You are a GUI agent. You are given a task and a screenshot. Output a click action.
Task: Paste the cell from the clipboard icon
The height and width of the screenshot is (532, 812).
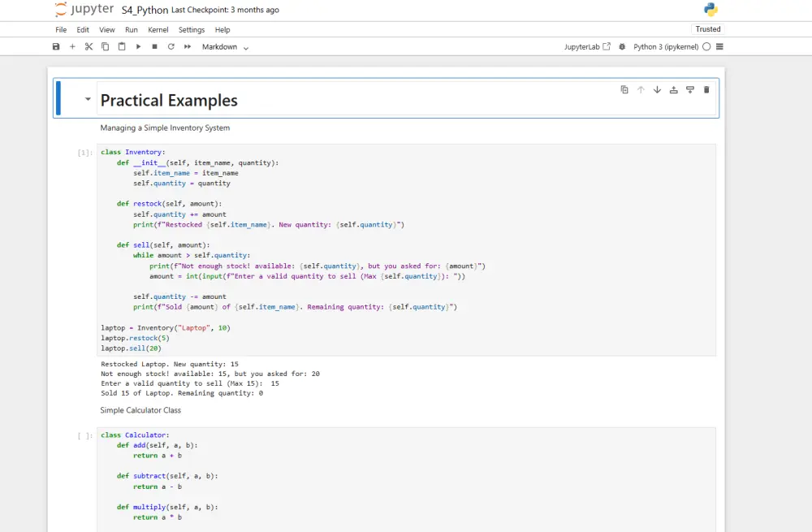[122, 46]
